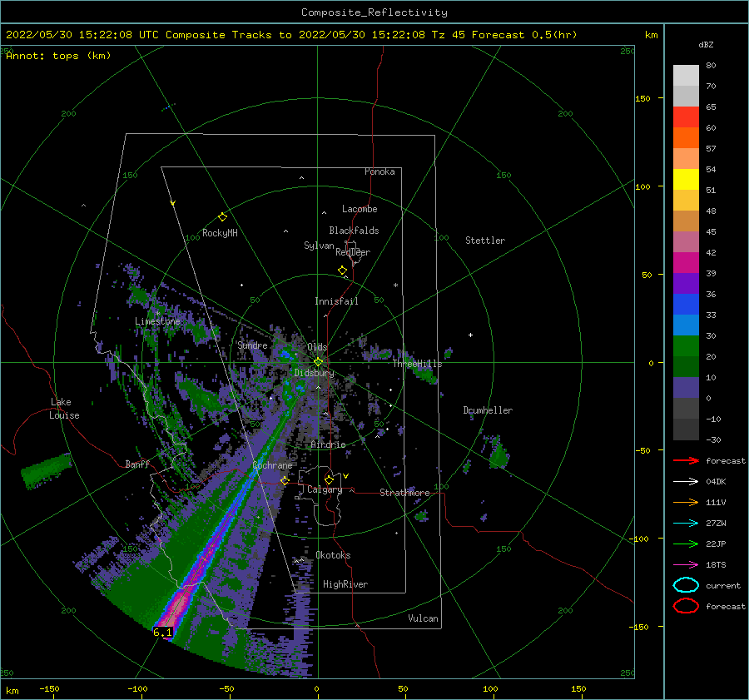This screenshot has height=700, width=749.
Task: Click the magenta 18TS arrow legend icon
Action: tap(686, 565)
